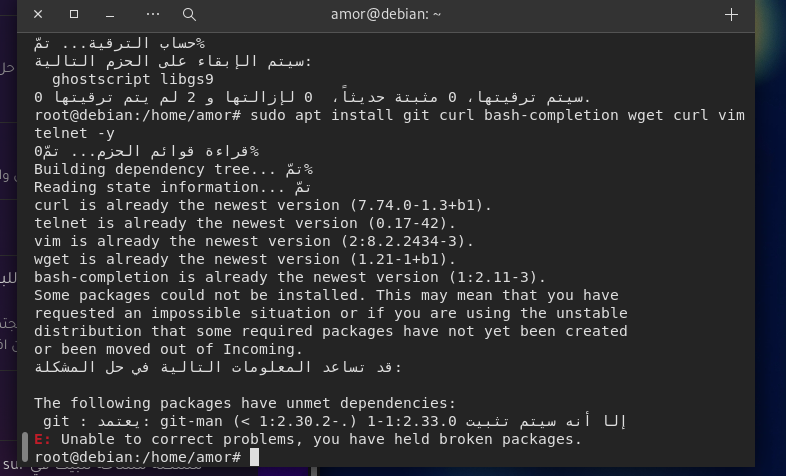
Task: Click the window title amor@debian: ~
Action: [386, 15]
